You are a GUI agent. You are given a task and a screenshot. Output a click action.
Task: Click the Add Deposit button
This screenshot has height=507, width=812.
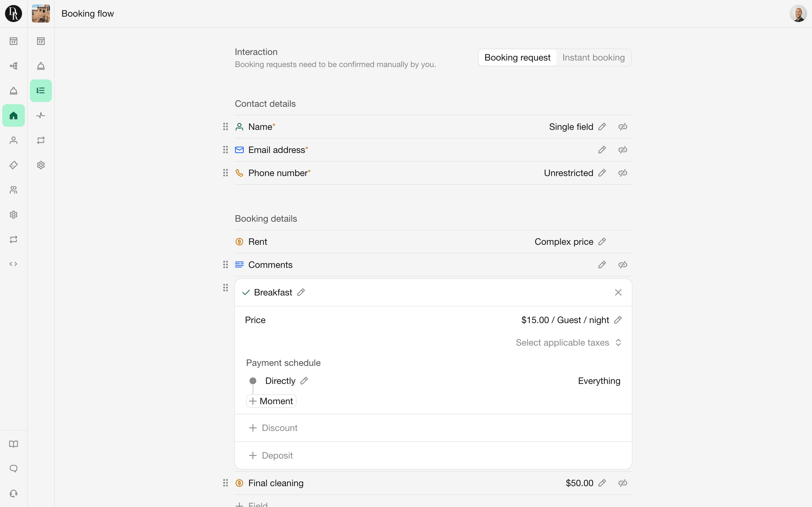click(271, 455)
